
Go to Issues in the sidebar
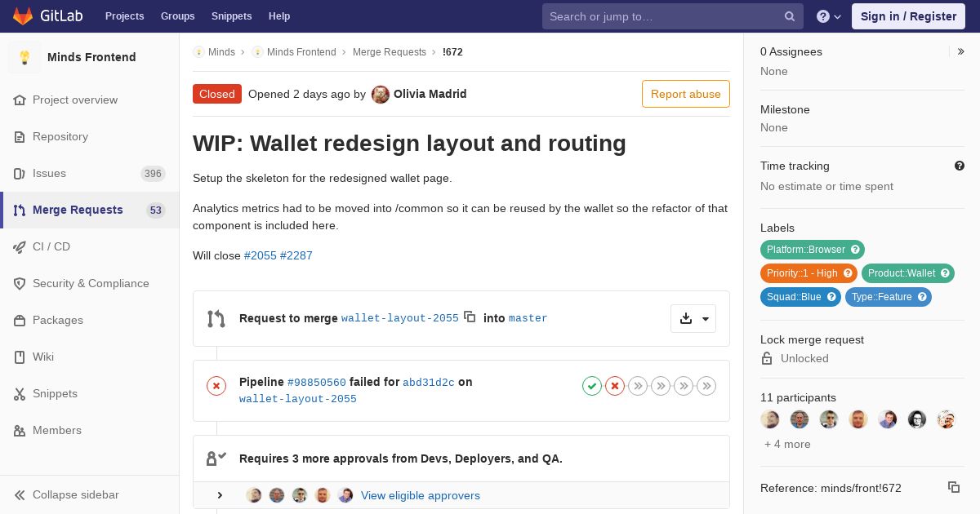click(x=90, y=173)
